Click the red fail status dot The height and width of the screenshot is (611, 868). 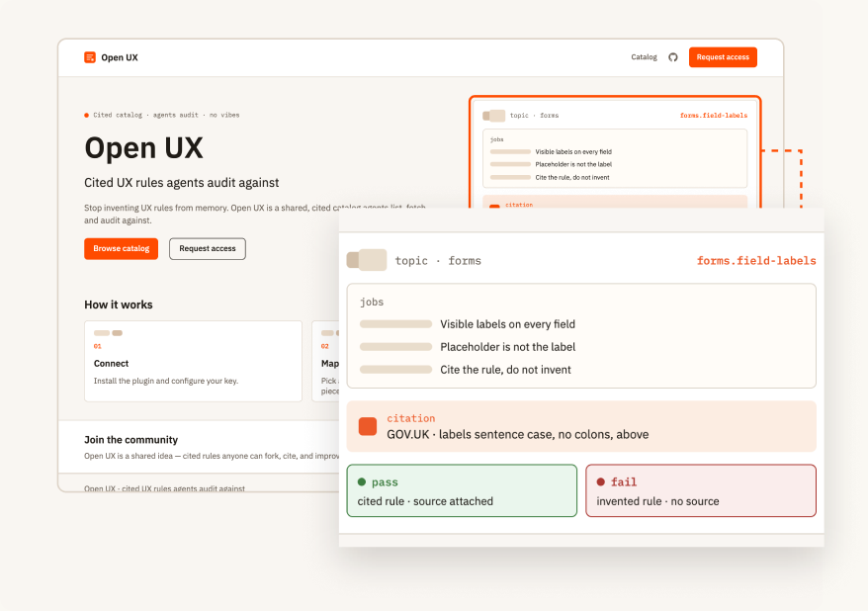601,482
